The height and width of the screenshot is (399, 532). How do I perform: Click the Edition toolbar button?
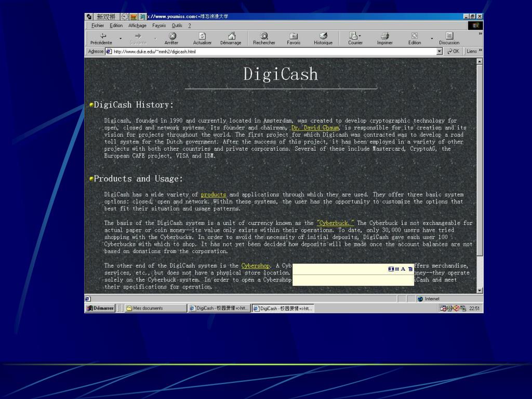click(415, 38)
